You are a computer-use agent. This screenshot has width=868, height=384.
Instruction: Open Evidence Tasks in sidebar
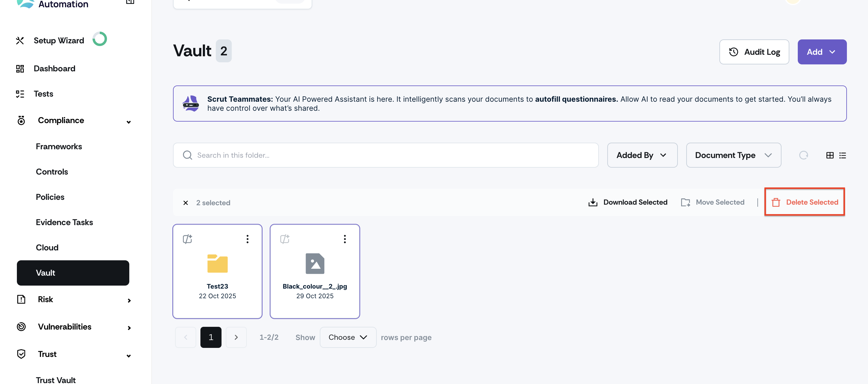64,222
